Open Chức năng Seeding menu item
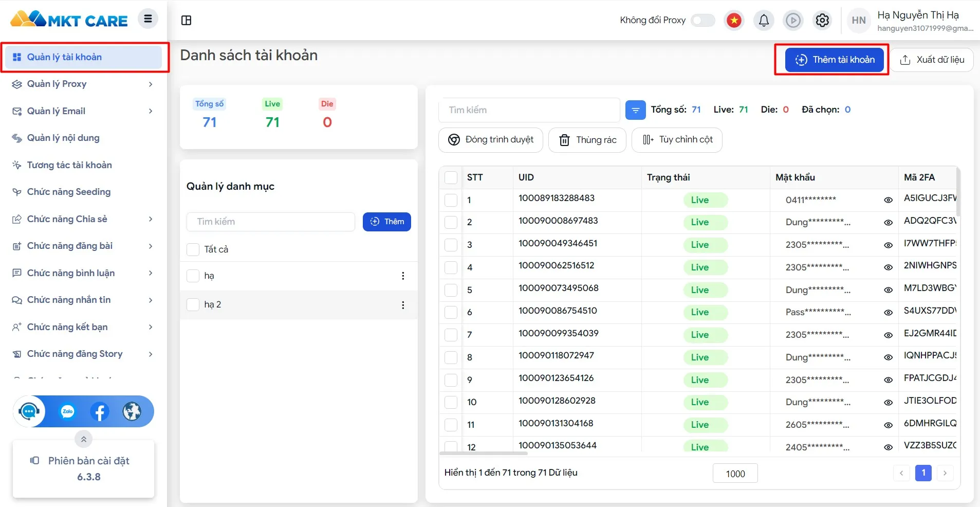980x507 pixels. [x=68, y=192]
